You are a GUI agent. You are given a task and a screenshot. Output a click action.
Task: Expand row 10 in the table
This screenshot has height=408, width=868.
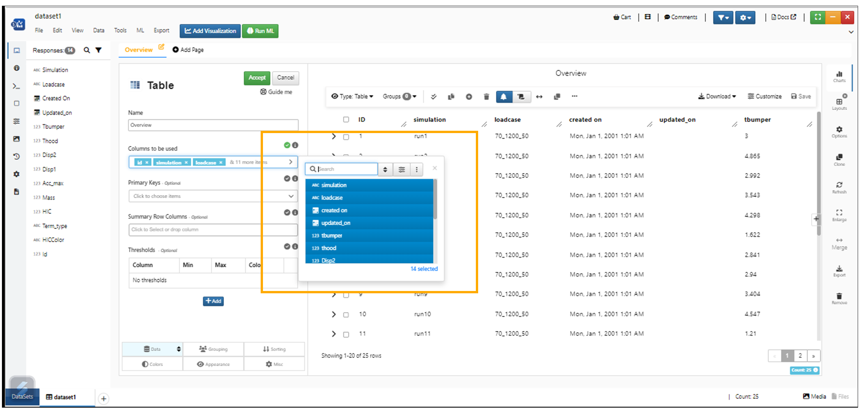(x=334, y=314)
